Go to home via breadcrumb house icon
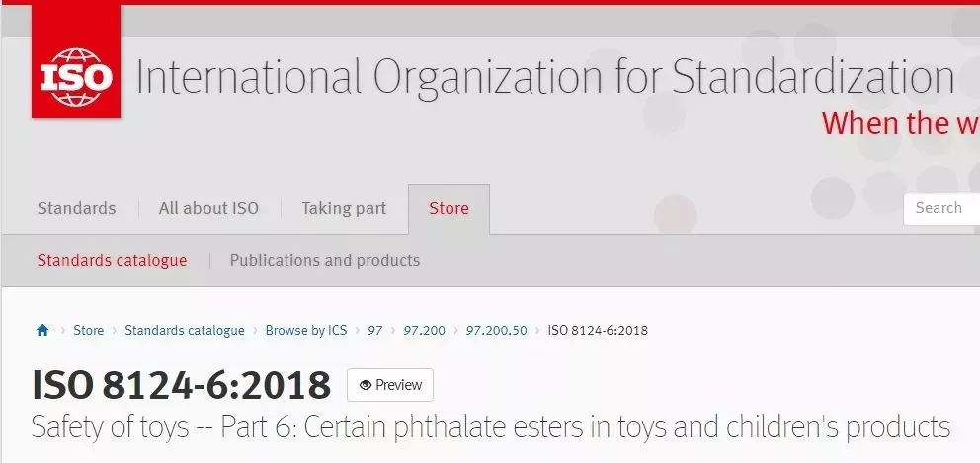The height and width of the screenshot is (463, 980). point(42,330)
